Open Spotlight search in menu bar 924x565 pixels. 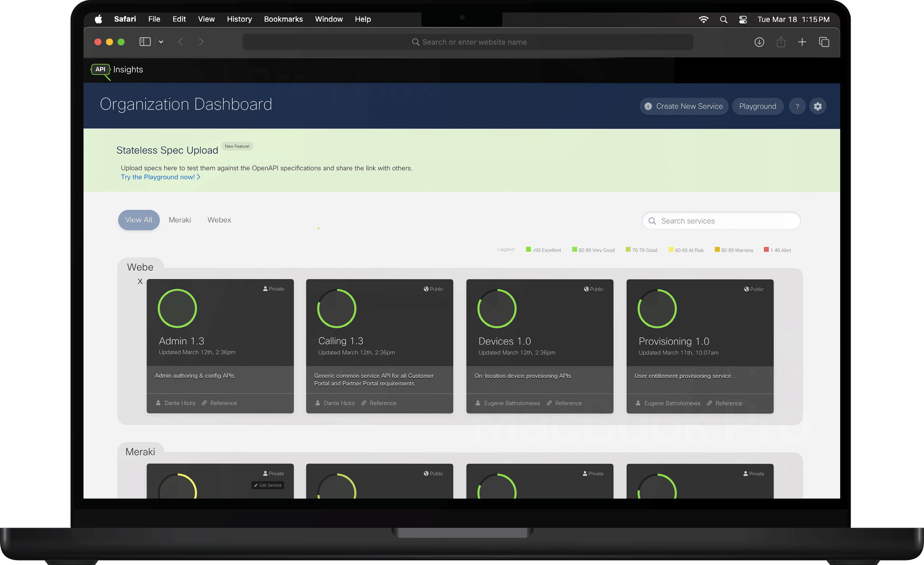tap(724, 20)
